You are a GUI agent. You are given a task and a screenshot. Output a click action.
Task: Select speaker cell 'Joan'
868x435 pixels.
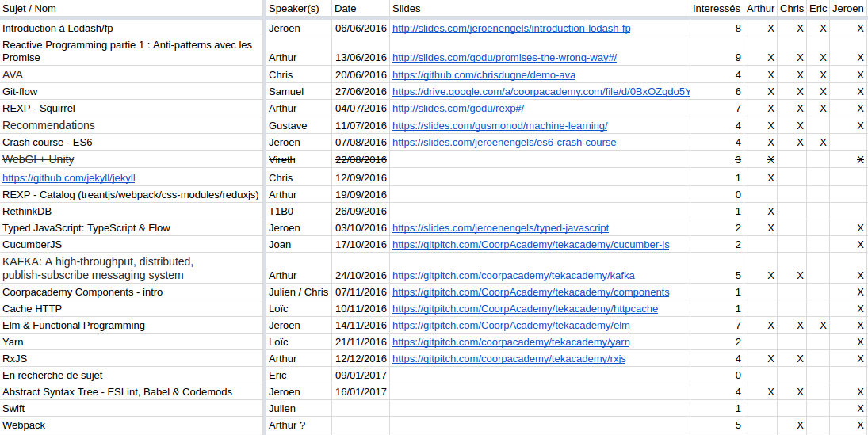pyautogui.click(x=299, y=245)
